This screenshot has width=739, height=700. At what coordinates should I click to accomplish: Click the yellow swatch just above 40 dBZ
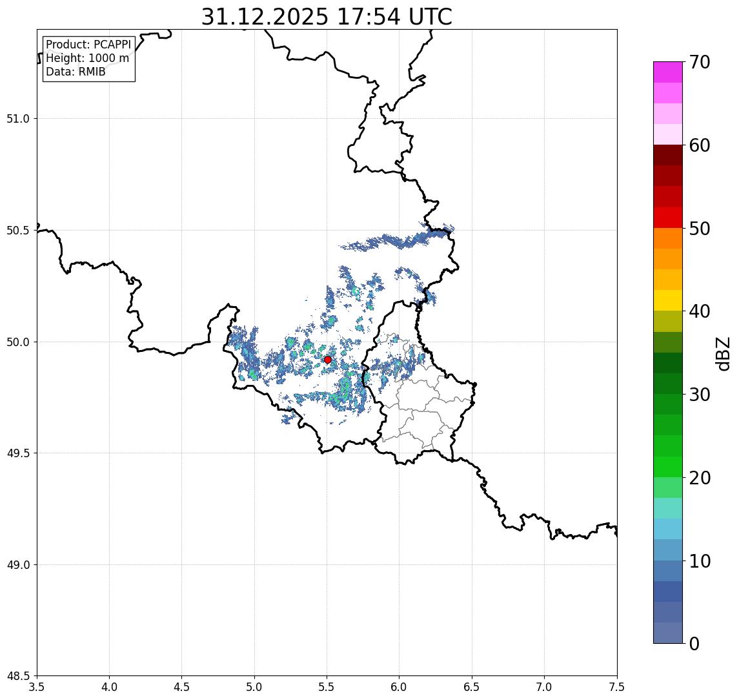(668, 300)
